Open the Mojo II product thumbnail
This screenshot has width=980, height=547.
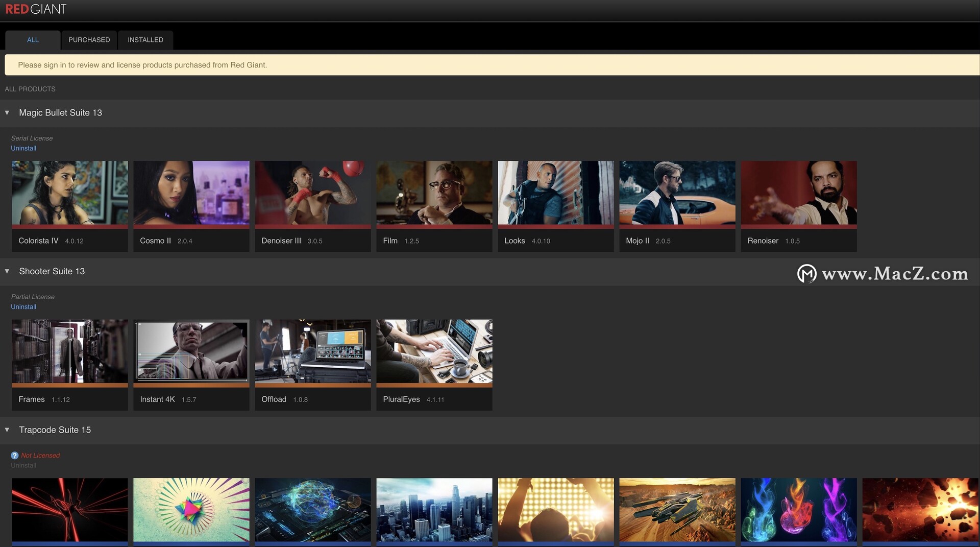[x=677, y=193]
